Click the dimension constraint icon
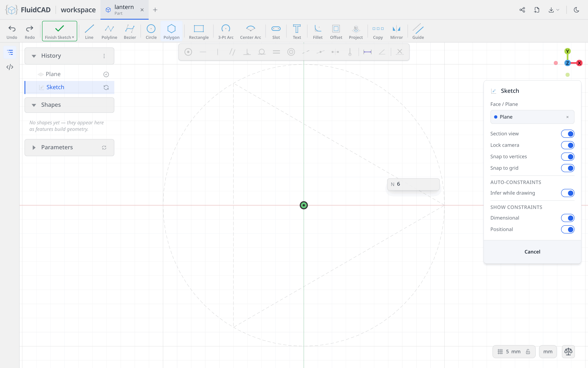The image size is (588, 368). coord(367,52)
